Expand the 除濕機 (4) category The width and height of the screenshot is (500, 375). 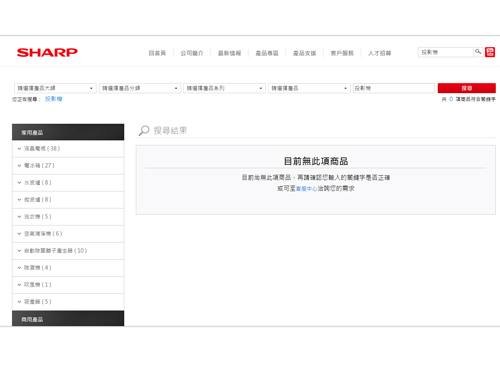(x=68, y=268)
